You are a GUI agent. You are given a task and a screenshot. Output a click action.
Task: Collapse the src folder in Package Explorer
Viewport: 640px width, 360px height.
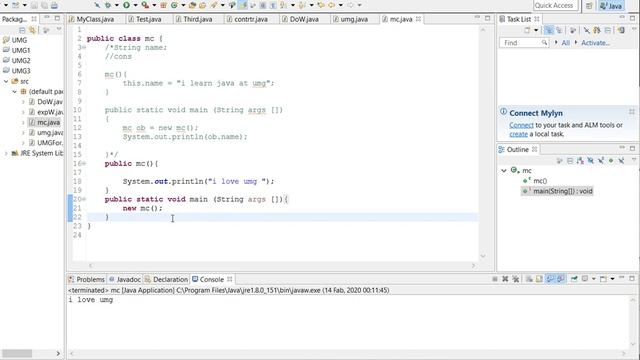tap(6, 81)
